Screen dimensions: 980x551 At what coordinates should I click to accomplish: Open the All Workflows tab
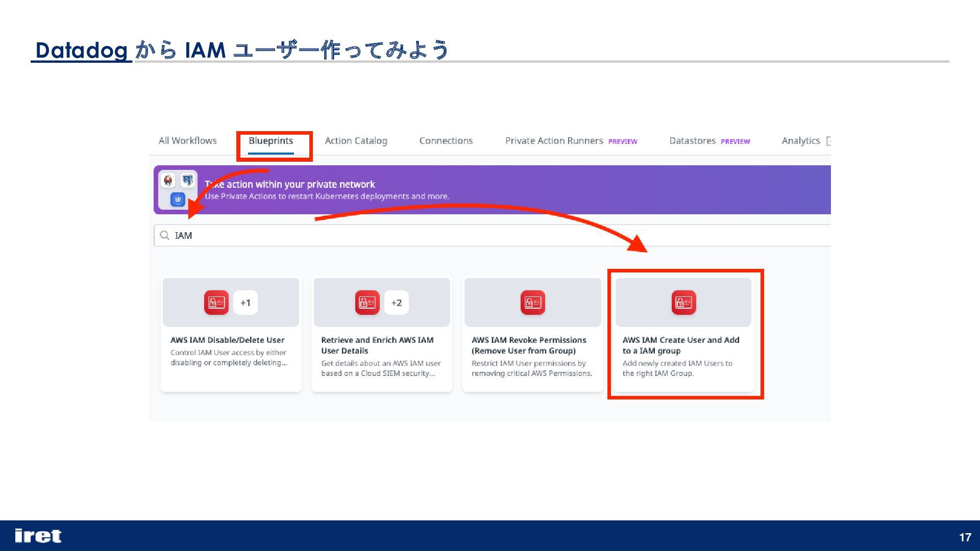point(187,141)
